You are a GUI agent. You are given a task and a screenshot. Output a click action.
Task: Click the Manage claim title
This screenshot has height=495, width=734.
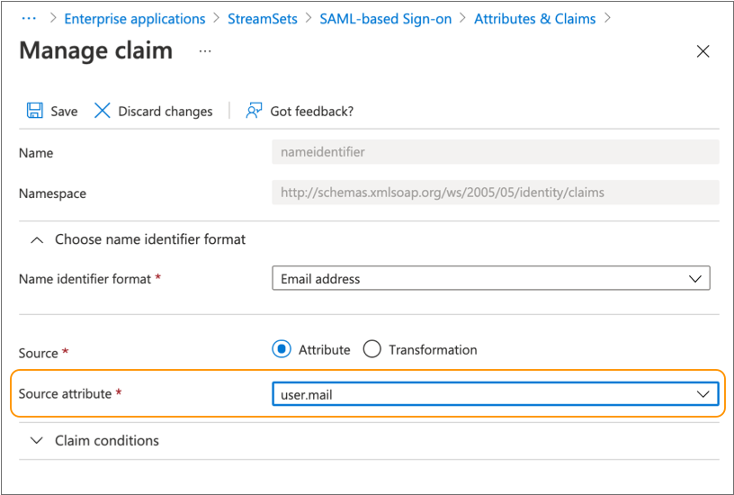click(x=96, y=50)
